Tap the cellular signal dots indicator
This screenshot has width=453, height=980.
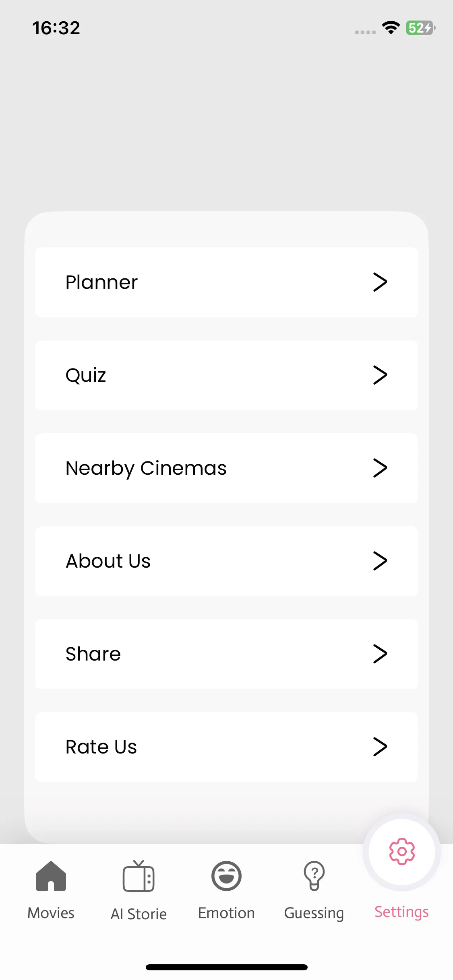(365, 32)
